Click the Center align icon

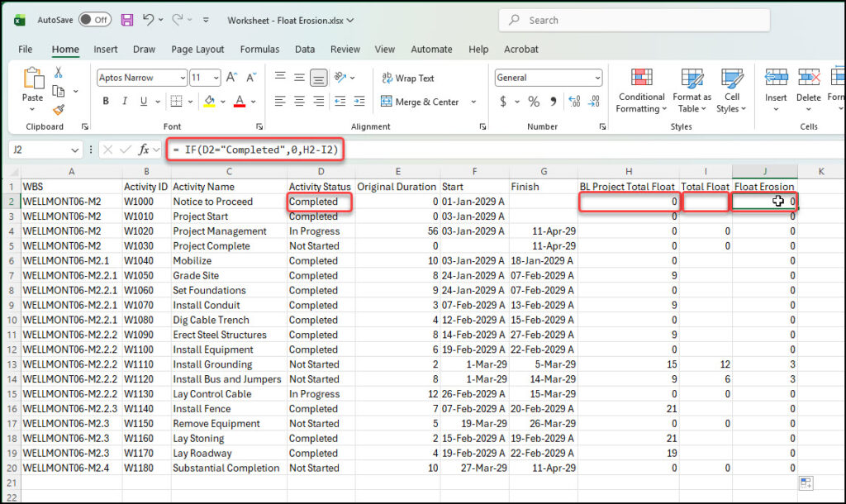click(299, 101)
